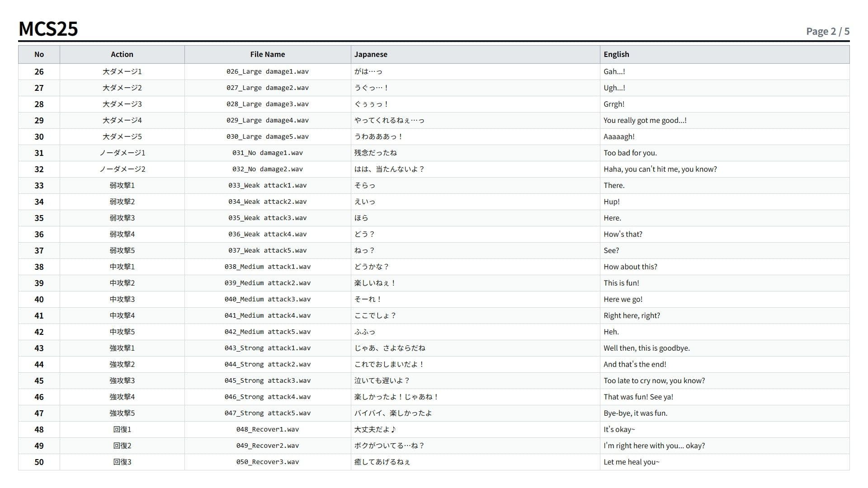The width and height of the screenshot is (868, 488).
Task: Click English text "Let me heal you~"
Action: click(632, 462)
